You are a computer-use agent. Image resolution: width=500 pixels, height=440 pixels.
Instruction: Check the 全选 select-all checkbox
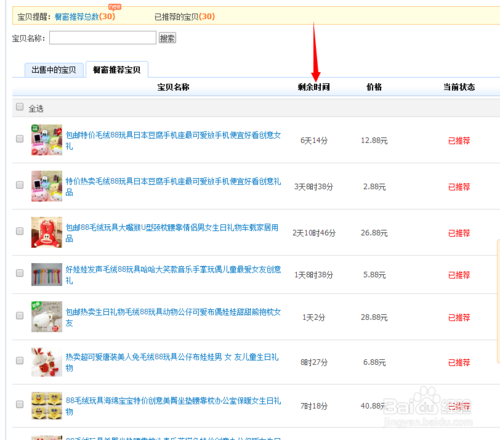click(x=20, y=107)
